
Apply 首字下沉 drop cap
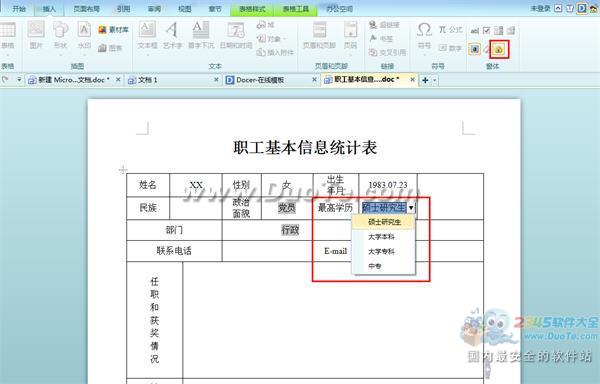coord(201,35)
